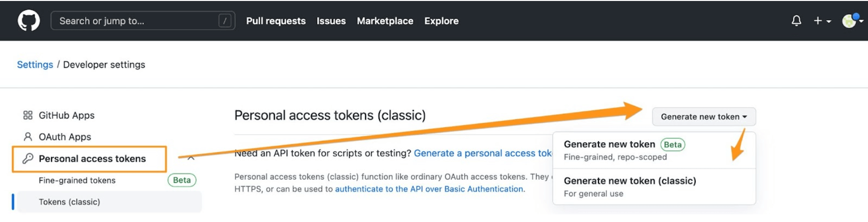Click the GitHub Apps grid icon
The width and height of the screenshot is (868, 222).
[x=28, y=115]
